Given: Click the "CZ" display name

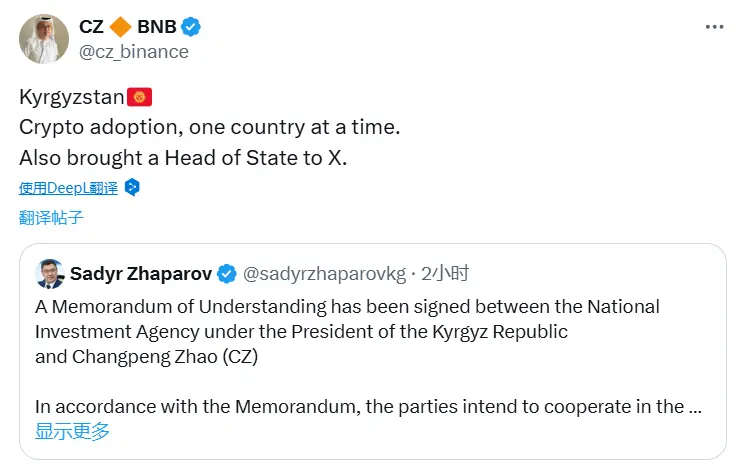Looking at the screenshot, I should coord(91,27).
